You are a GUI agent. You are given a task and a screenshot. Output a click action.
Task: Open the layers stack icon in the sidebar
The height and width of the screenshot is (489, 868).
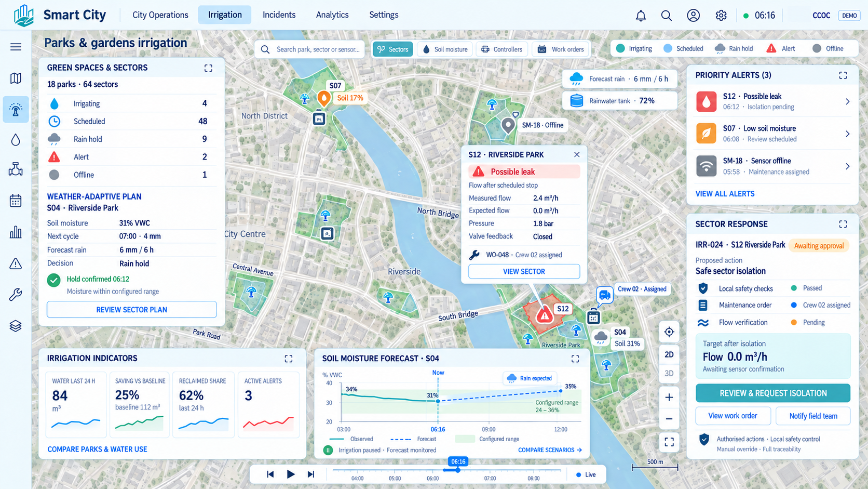coord(16,326)
